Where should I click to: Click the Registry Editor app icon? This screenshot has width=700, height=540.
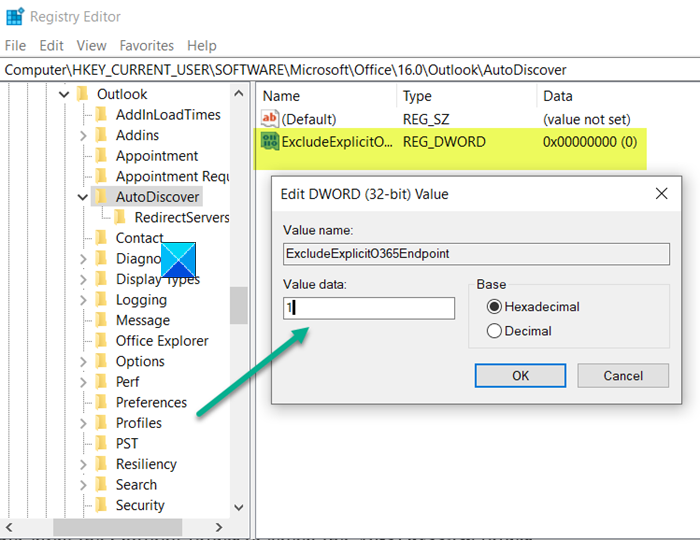[x=15, y=16]
